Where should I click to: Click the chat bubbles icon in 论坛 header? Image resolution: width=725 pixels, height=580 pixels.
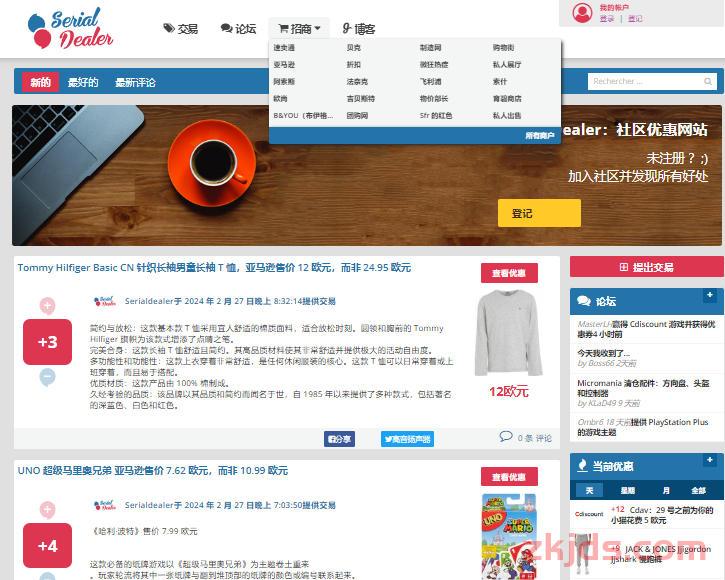pos(584,301)
